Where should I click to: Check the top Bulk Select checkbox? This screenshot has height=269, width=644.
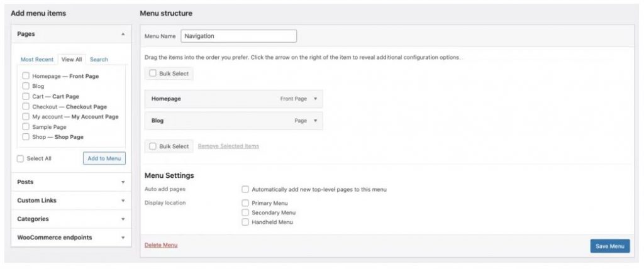pos(153,74)
